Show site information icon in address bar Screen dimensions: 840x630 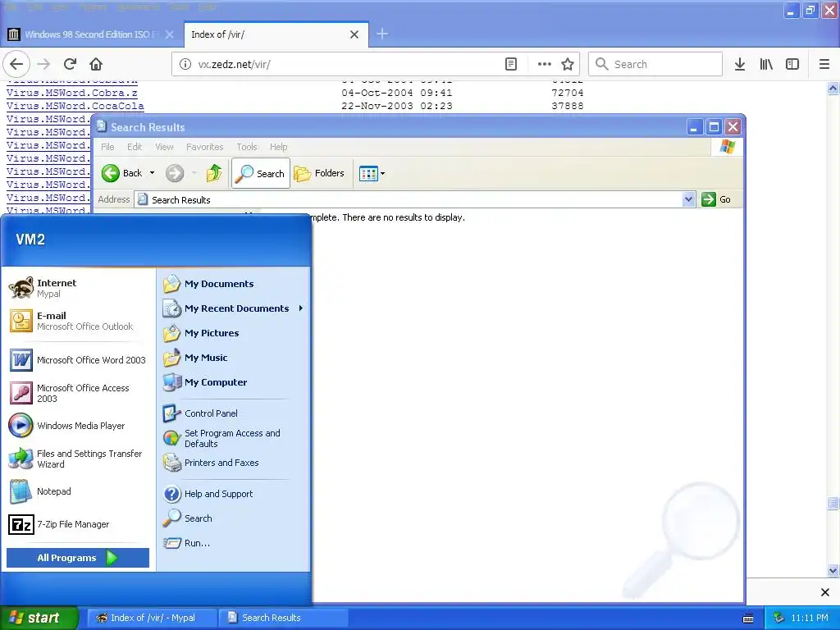[185, 64]
